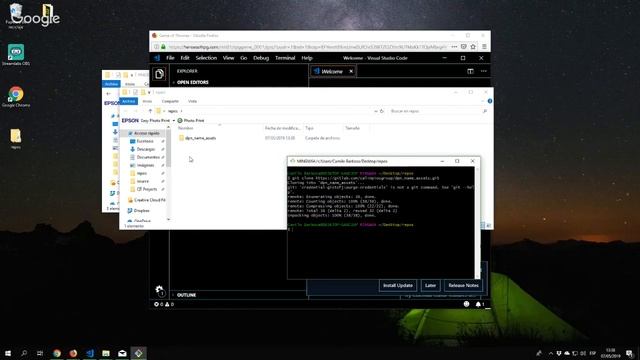Click the search magnifier in File Explorer

[484, 111]
